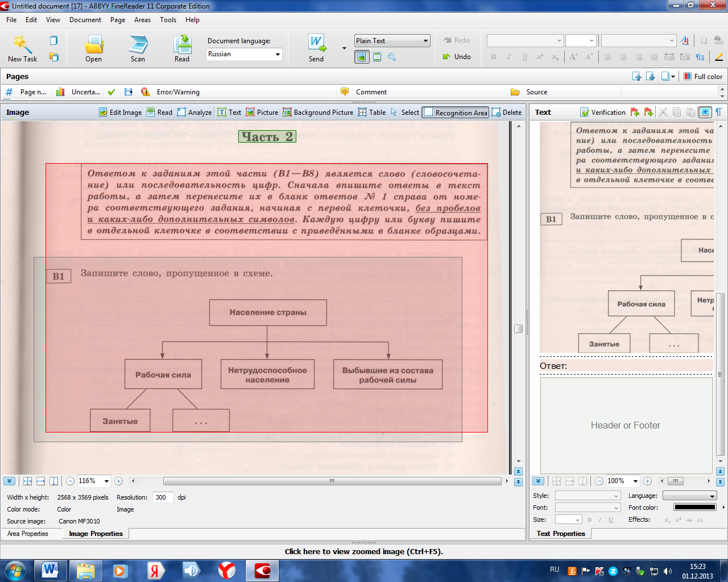Click the Fit to width icon in Image panel
The image size is (728, 582).
pyautogui.click(x=40, y=481)
